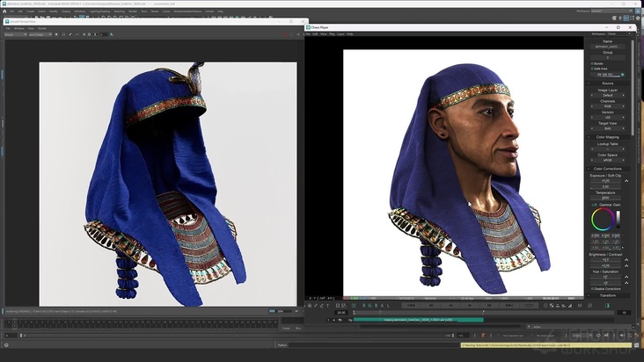Open the Image Layer dropdown
The width and height of the screenshot is (644, 362).
607,95
